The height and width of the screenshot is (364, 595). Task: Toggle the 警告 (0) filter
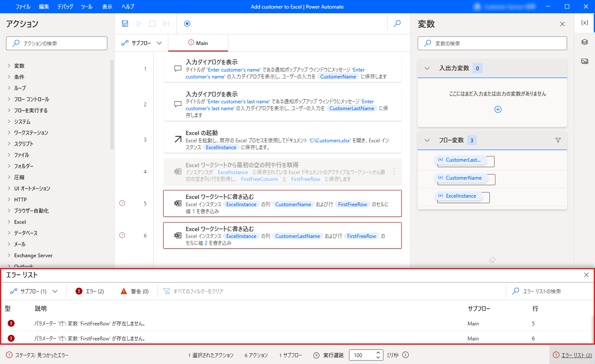134,291
